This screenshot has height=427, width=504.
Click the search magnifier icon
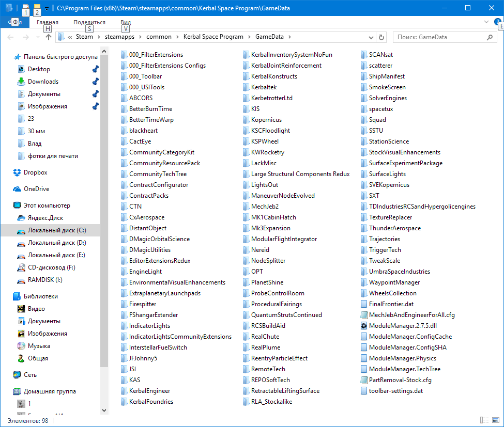(x=490, y=37)
